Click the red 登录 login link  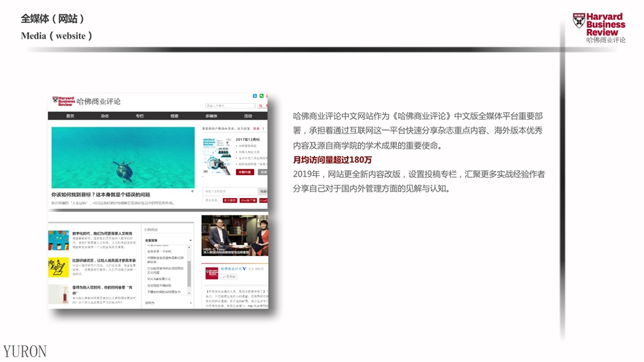[x=256, y=129]
